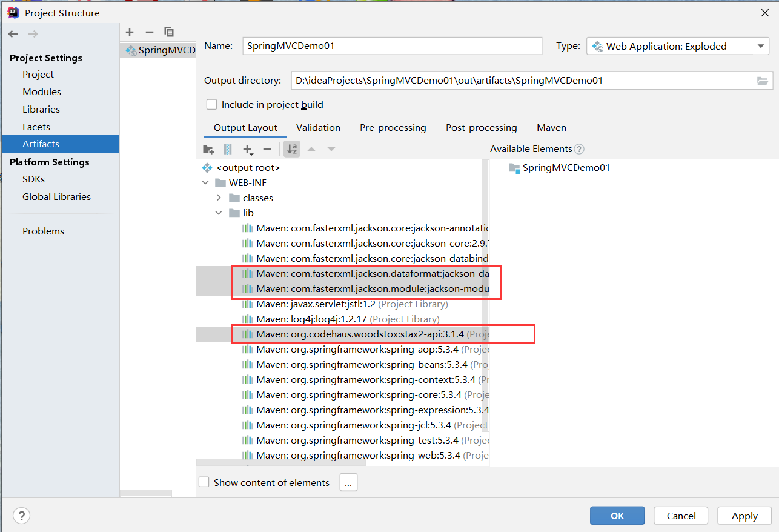This screenshot has height=532, width=779.
Task: Add a new artifact with the plus icon
Action: click(x=130, y=32)
